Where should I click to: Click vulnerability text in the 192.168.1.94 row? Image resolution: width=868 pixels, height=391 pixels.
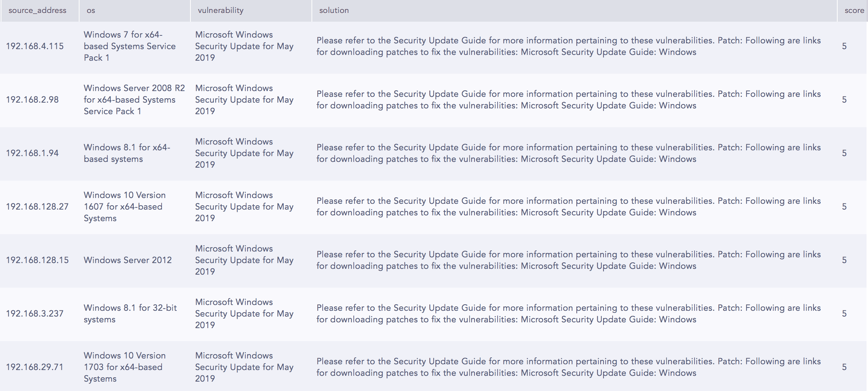pyautogui.click(x=244, y=153)
